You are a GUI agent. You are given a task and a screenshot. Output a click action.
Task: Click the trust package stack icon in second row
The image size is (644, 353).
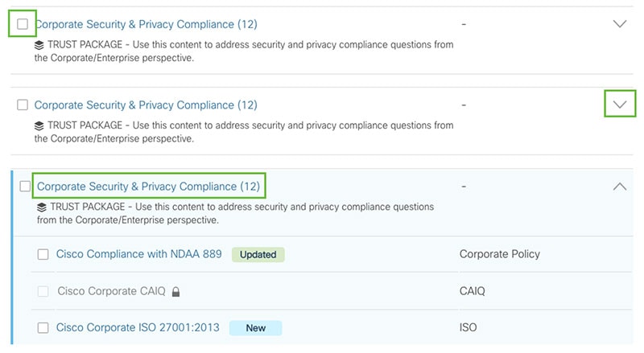39,125
